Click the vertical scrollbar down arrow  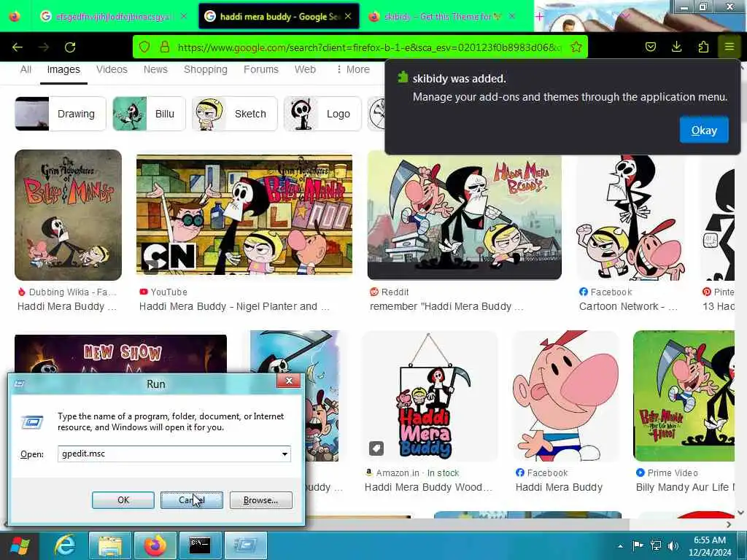(x=741, y=513)
